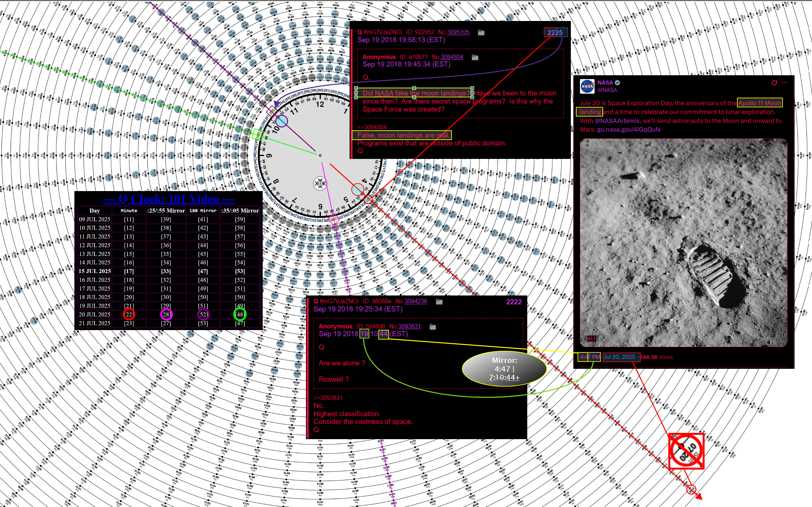Follow the >>3094804 reply reference

[x=372, y=127]
